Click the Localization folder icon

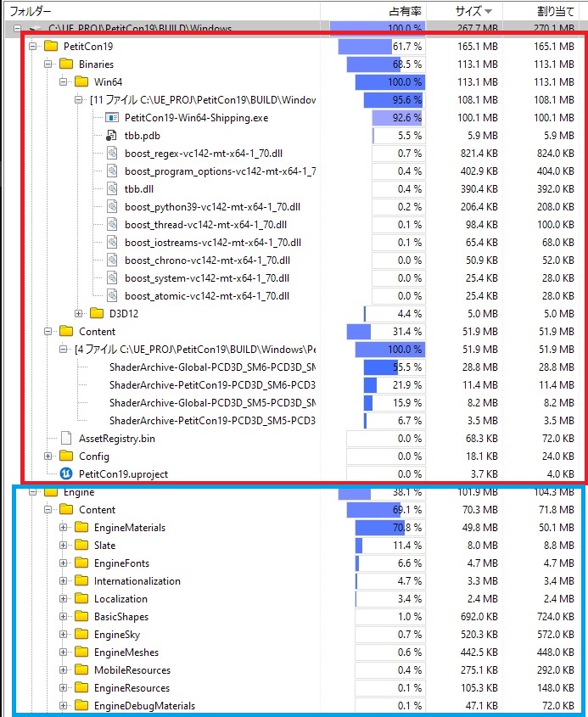click(81, 598)
